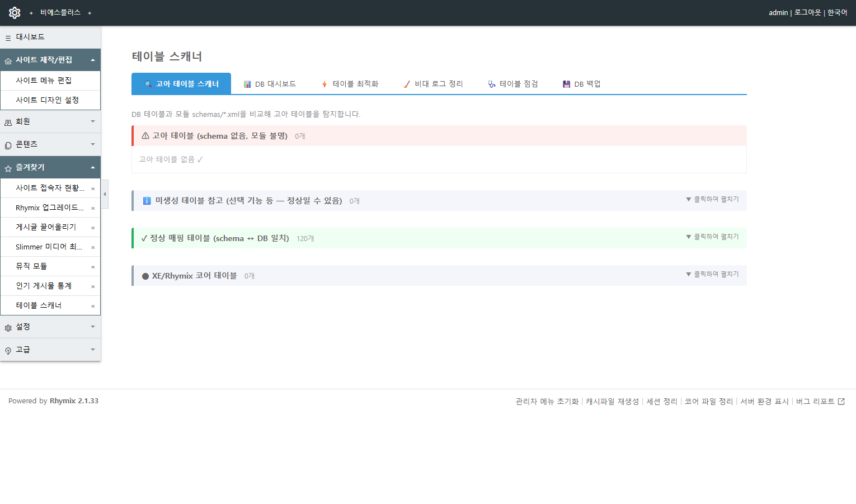Click the lightning icon on 테이블 최적화 tab
The height and width of the screenshot is (504, 856).
point(324,84)
